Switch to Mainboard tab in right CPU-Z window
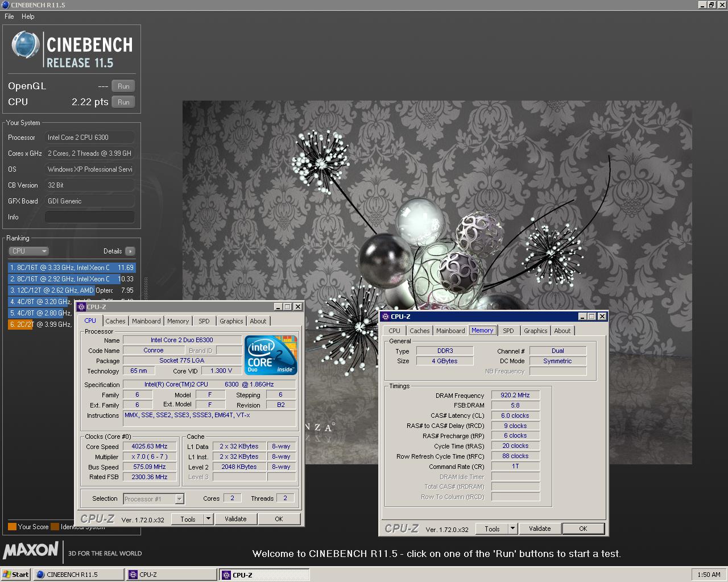Screen dimensions: 728x582 pyautogui.click(x=451, y=331)
